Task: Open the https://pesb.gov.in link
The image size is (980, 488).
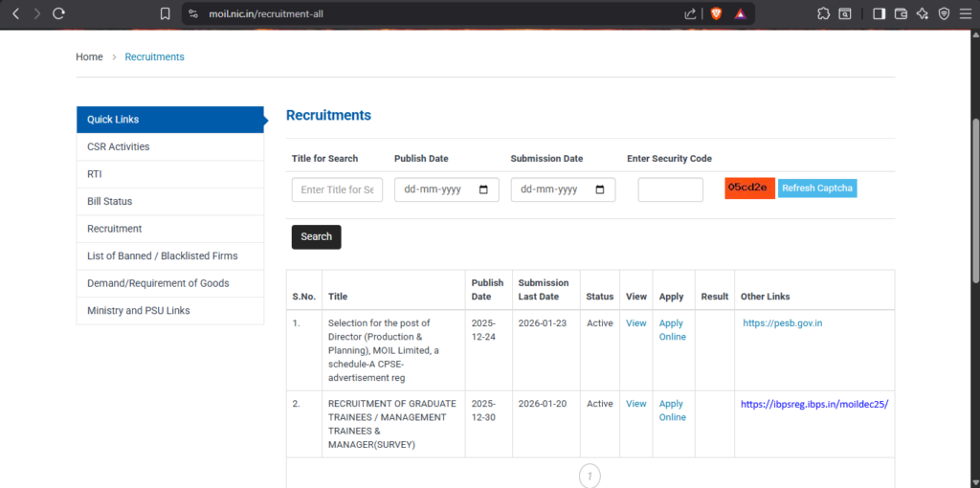Action: (x=782, y=323)
